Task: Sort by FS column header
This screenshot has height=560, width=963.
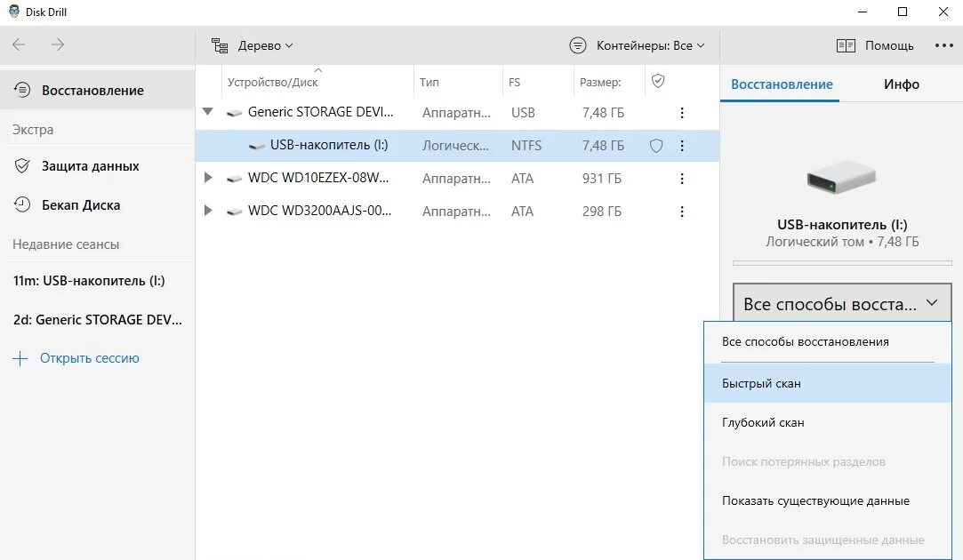Action: point(515,82)
